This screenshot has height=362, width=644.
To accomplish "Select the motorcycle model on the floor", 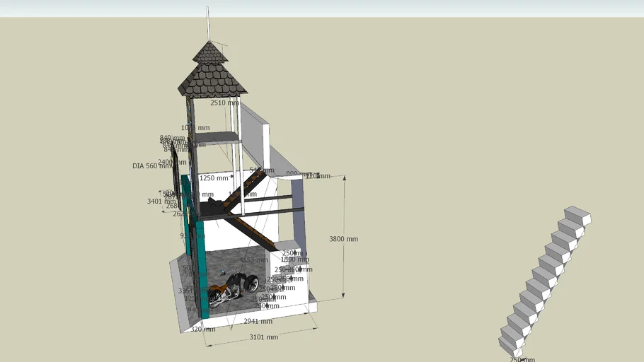I will click(234, 289).
